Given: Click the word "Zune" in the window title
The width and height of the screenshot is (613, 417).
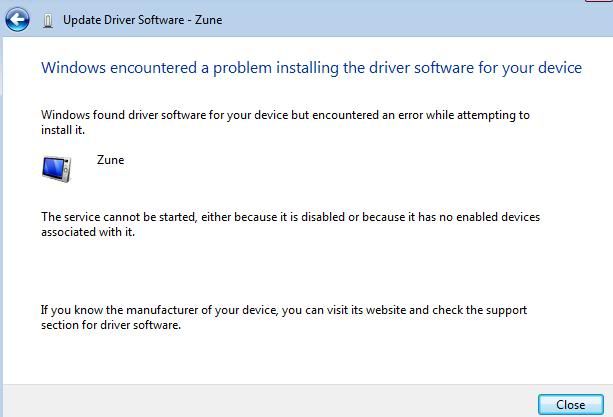Looking at the screenshot, I should [x=208, y=20].
